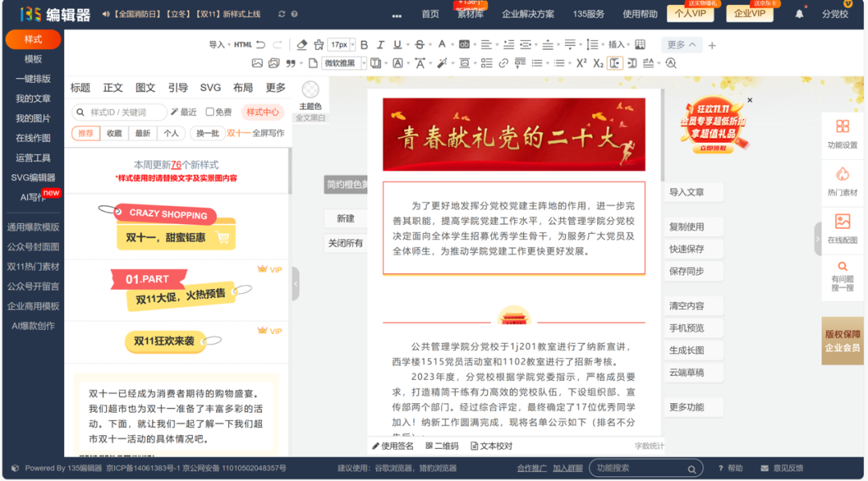Click the 样式中心 button
Screen dimensions: 868x481
[262, 112]
